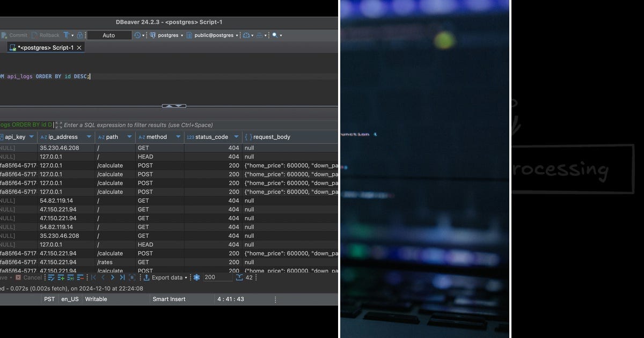Image resolution: width=644 pixels, height=338 pixels.
Task: Click the search magnifier toolbar icon
Action: (275, 35)
